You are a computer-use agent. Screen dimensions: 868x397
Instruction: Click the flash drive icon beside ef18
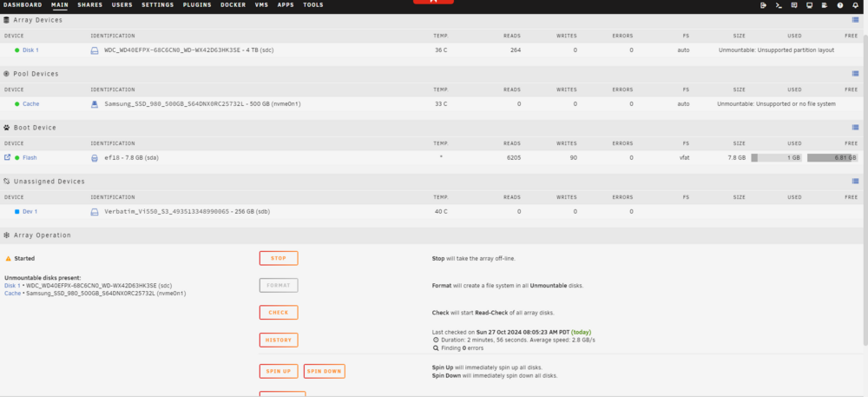click(x=94, y=158)
